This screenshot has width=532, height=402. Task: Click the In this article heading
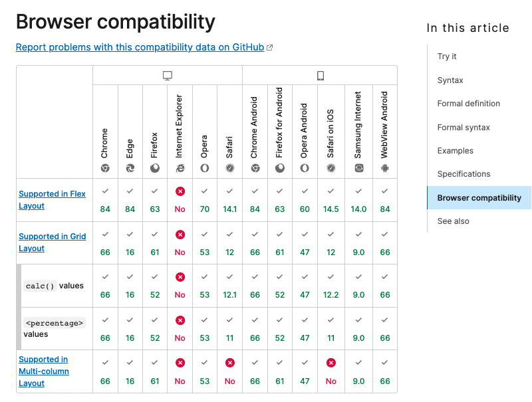(x=468, y=28)
